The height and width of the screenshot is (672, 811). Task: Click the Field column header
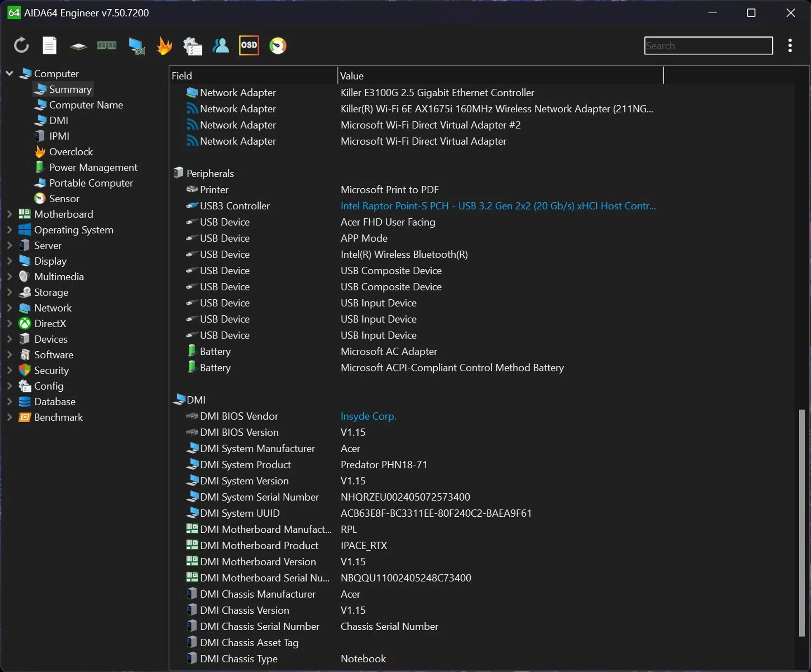[x=253, y=76]
